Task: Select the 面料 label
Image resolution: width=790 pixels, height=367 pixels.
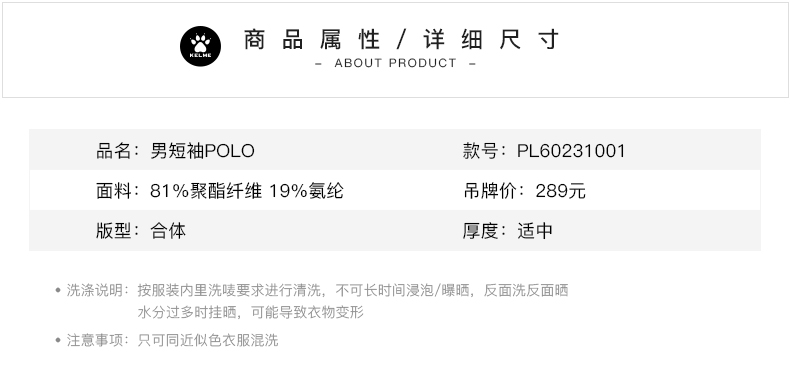Action: tap(114, 191)
